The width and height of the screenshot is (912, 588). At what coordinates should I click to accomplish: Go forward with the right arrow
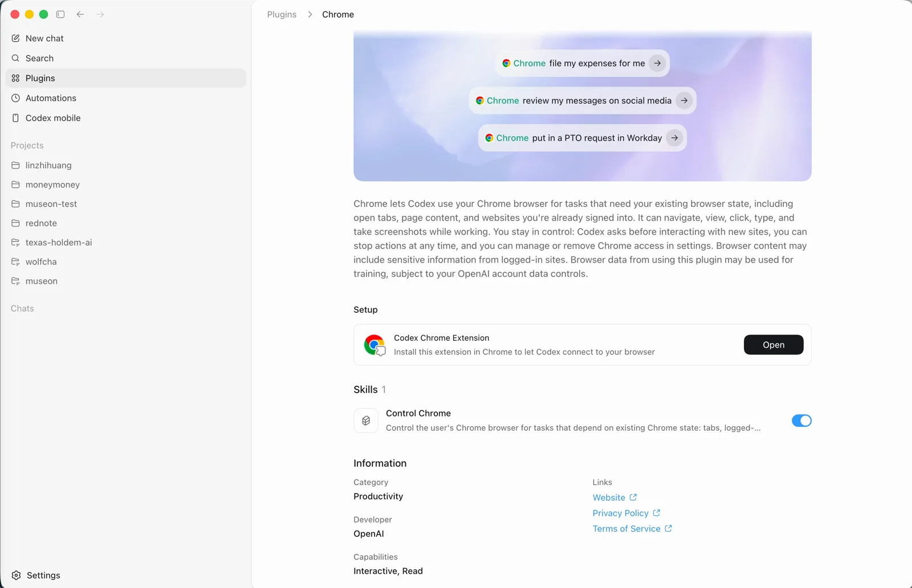pos(100,14)
